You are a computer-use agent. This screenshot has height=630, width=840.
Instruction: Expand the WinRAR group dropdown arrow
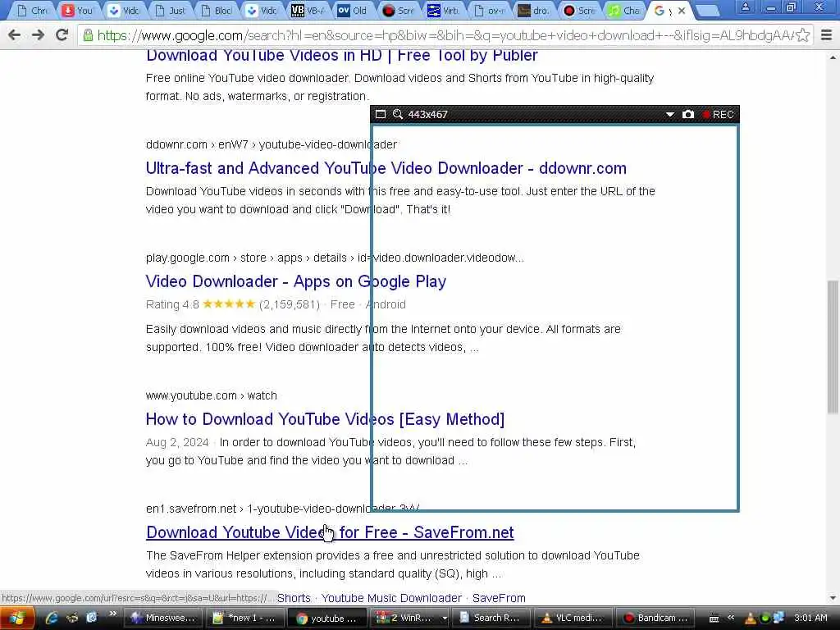[444, 618]
